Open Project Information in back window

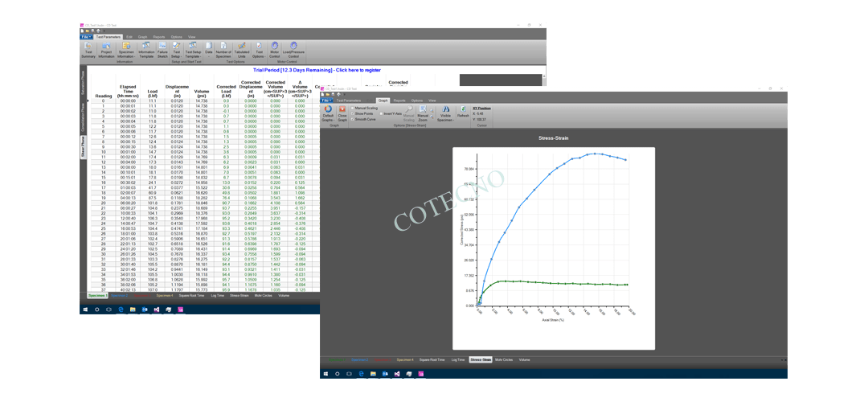coord(106,50)
